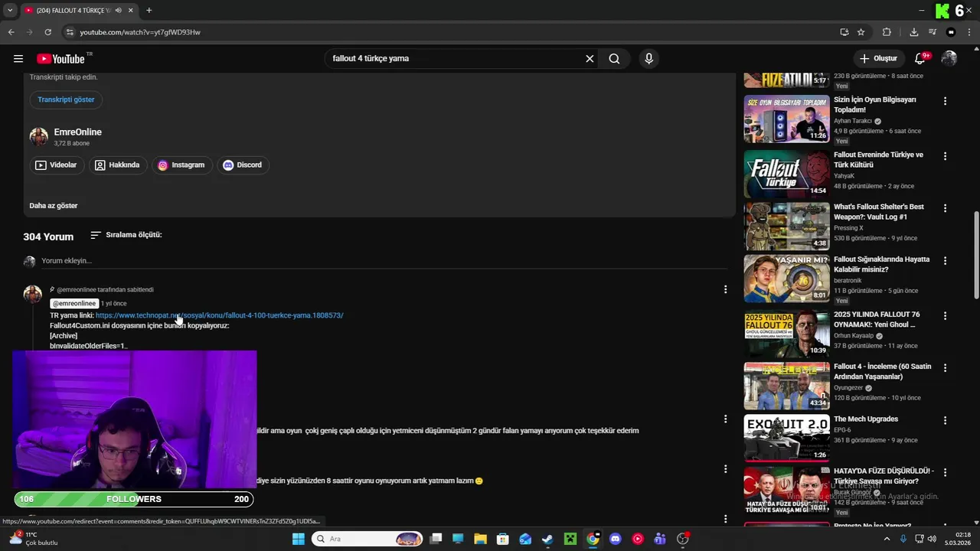Open options for the 'yamayı arıyorum' comment

(x=725, y=419)
